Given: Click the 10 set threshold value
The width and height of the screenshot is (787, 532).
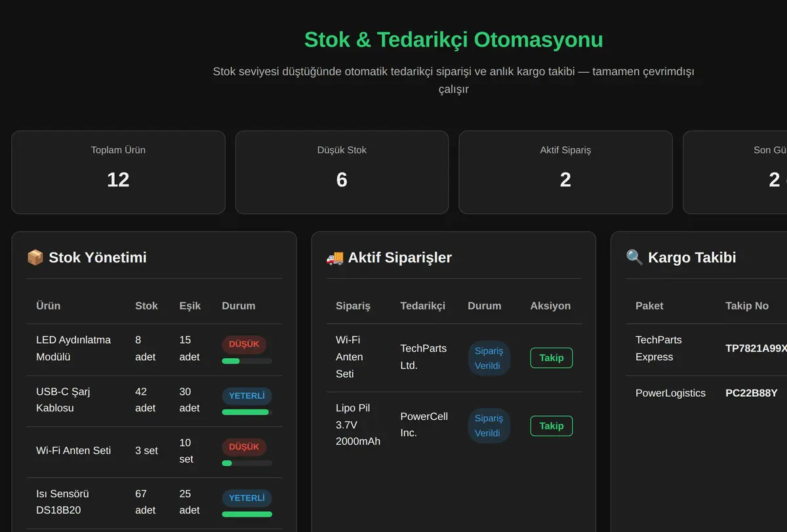Looking at the screenshot, I should click(186, 451).
